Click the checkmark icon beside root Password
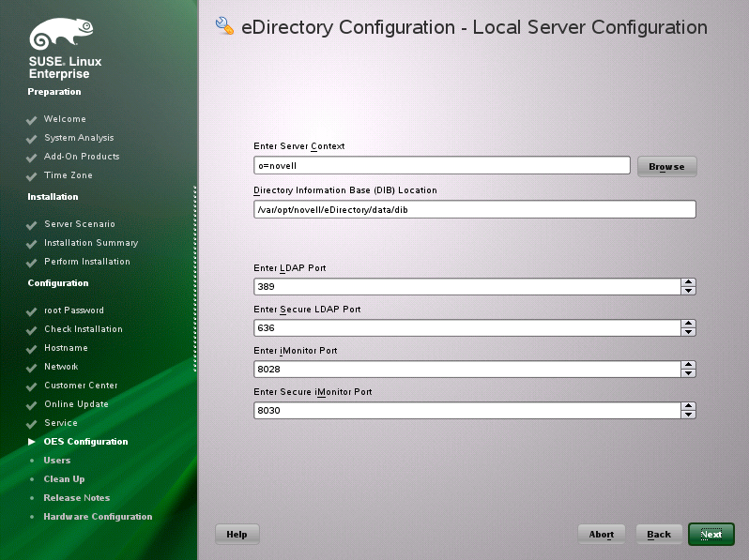Screen dimensions: 749x560 pos(32,311)
